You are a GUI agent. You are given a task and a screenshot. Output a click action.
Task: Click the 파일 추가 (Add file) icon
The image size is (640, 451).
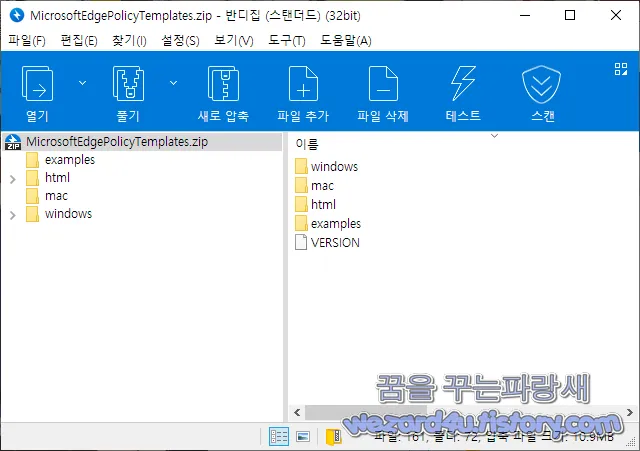[303, 84]
